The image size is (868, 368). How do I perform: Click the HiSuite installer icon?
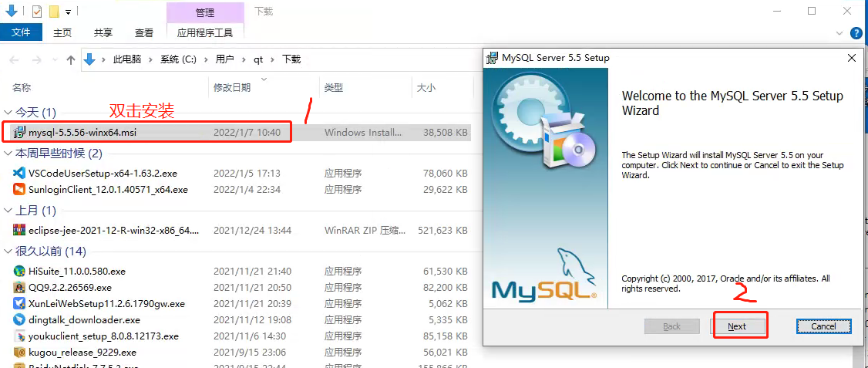coord(19,271)
